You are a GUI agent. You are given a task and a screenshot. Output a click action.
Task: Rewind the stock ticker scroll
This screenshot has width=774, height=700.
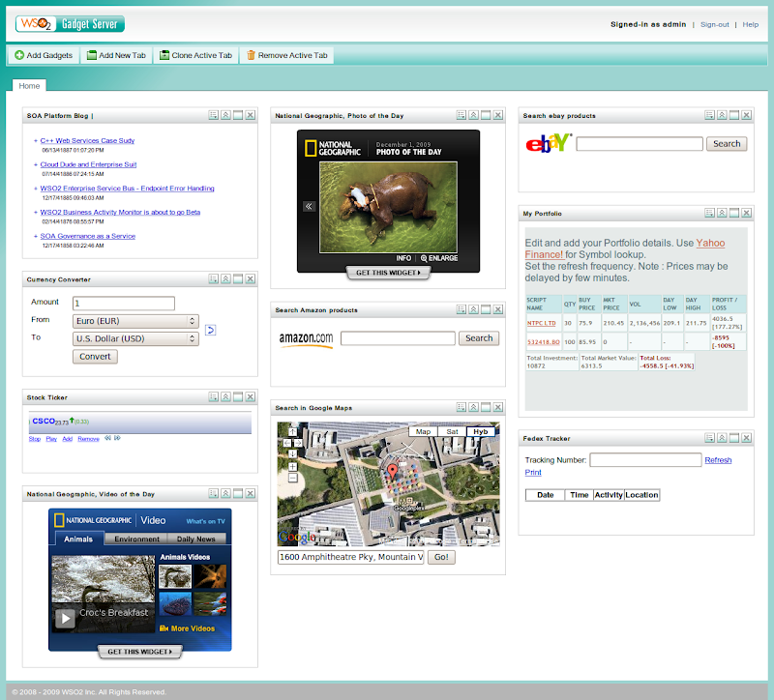pyautogui.click(x=107, y=438)
